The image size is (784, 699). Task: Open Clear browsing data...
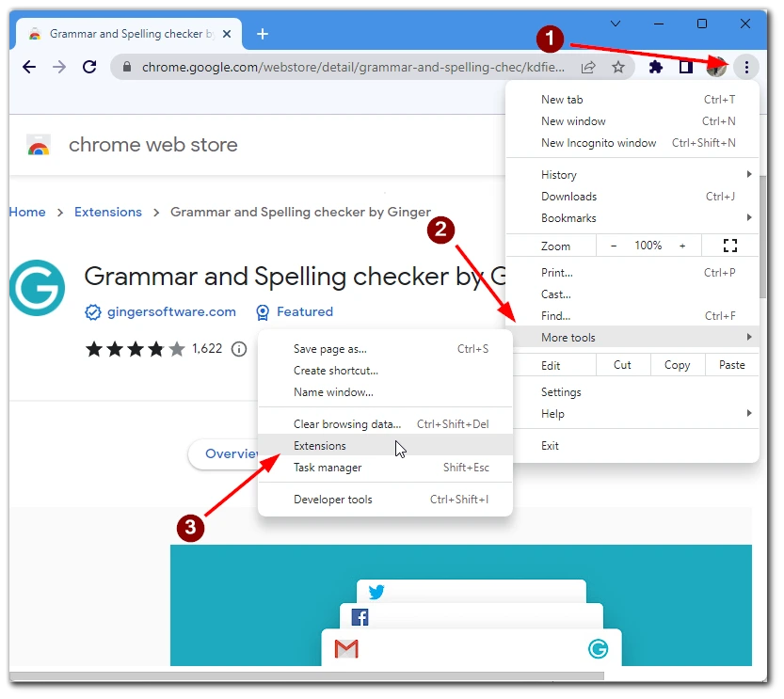(385, 424)
